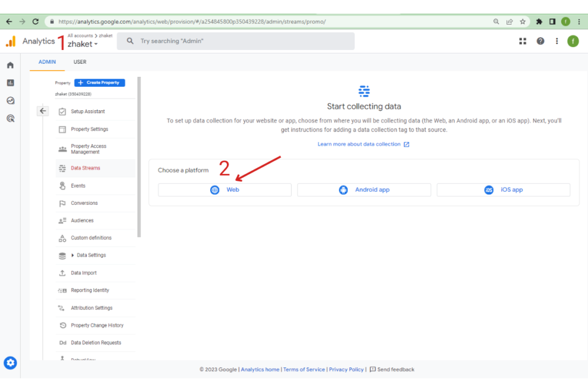588x392 pixels.
Task: Click the zoom magnifier icon in address bar
Action: (x=496, y=22)
